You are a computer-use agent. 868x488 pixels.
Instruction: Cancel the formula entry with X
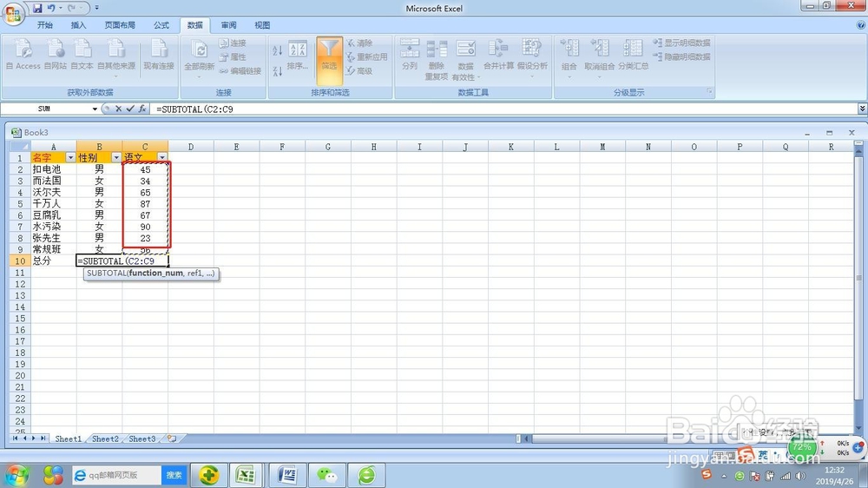(118, 109)
